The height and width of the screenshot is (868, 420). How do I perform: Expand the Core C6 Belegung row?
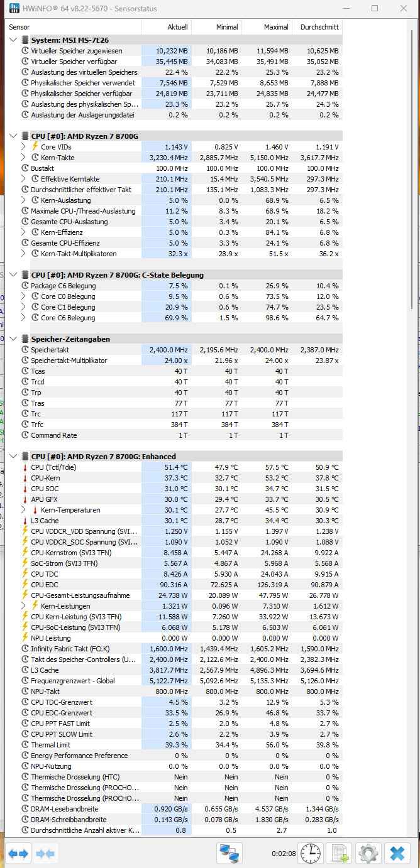point(25,318)
